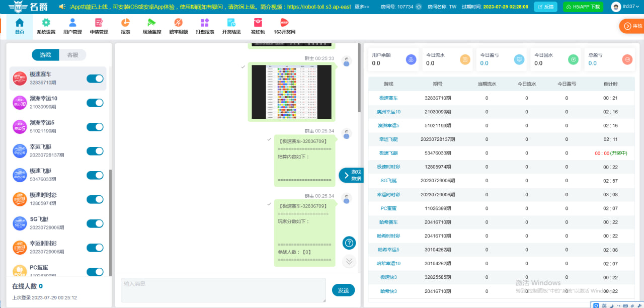Refresh the room number icon next to 107734
Screen dimensions: 644x308
pyautogui.click(x=419, y=7)
